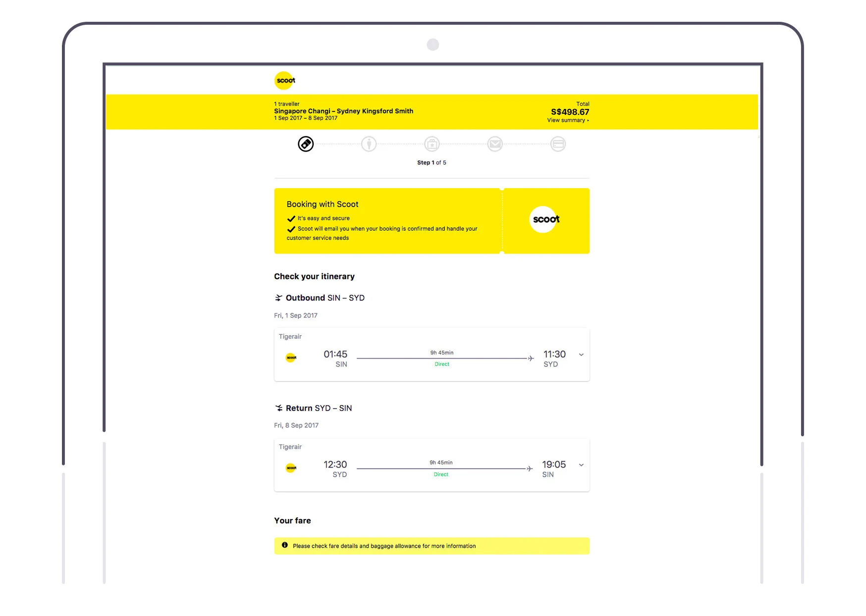Expand the outbound SIN to SYD flight details

[x=581, y=355]
